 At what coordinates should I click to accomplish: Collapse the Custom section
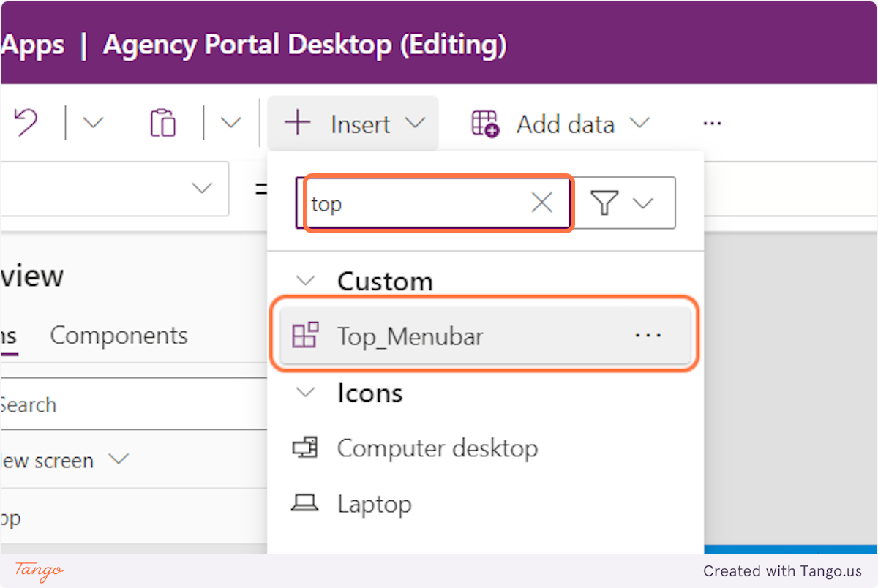[x=305, y=281]
